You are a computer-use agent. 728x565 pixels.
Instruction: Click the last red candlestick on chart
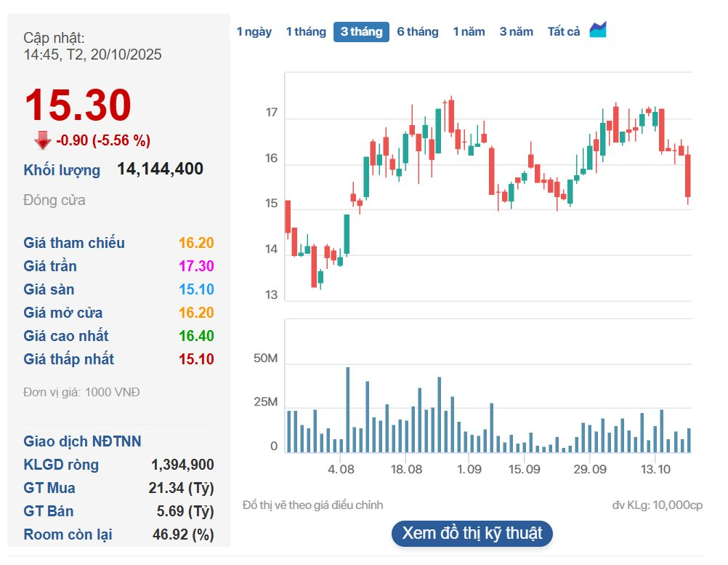(x=688, y=175)
